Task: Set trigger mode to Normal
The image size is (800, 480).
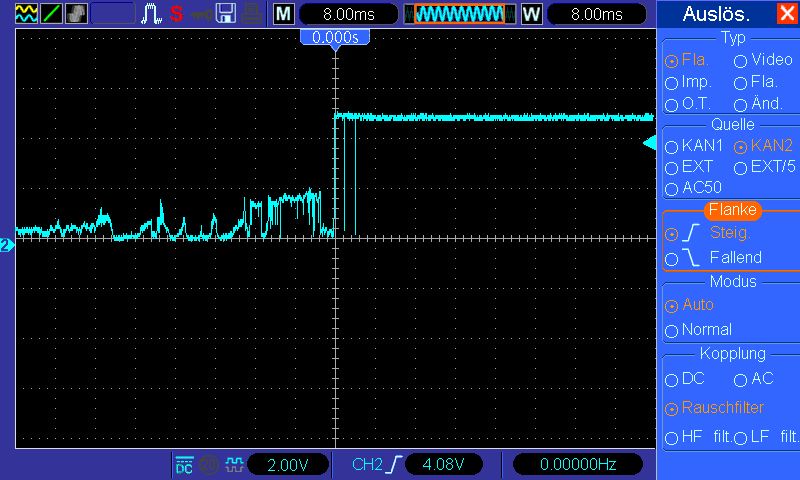Action: click(698, 330)
